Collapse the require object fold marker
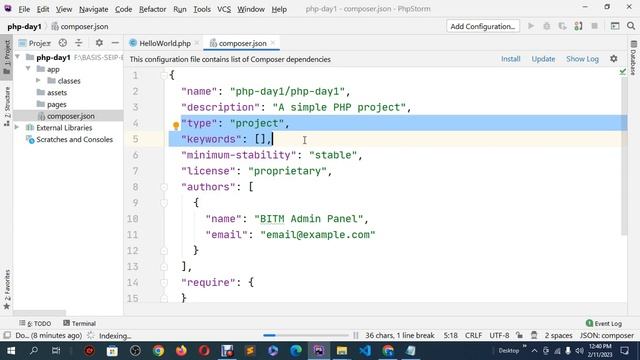The width and height of the screenshot is (640, 360). click(164, 282)
